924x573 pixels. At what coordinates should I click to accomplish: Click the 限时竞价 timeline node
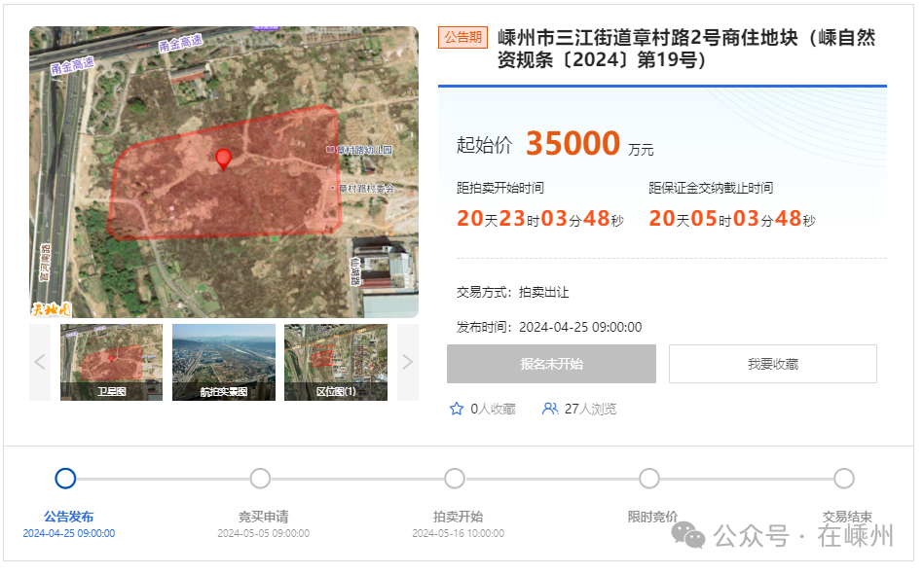[x=649, y=479]
